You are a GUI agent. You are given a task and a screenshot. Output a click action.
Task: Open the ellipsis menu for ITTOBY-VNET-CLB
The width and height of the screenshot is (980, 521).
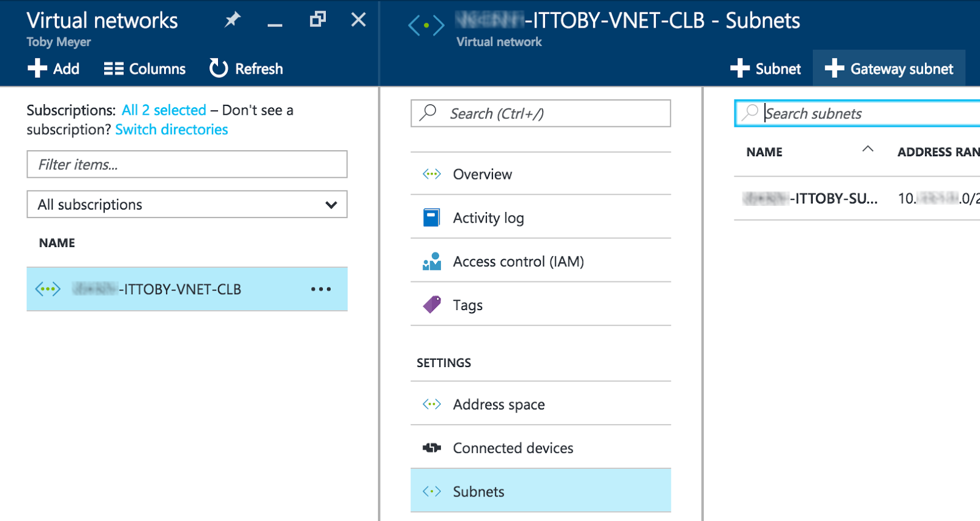(321, 289)
